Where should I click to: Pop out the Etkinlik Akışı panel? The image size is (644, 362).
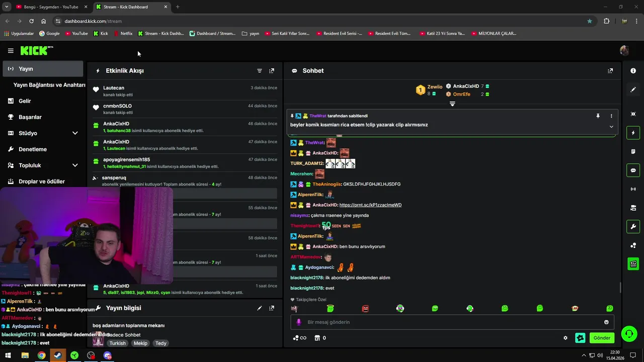272,71
